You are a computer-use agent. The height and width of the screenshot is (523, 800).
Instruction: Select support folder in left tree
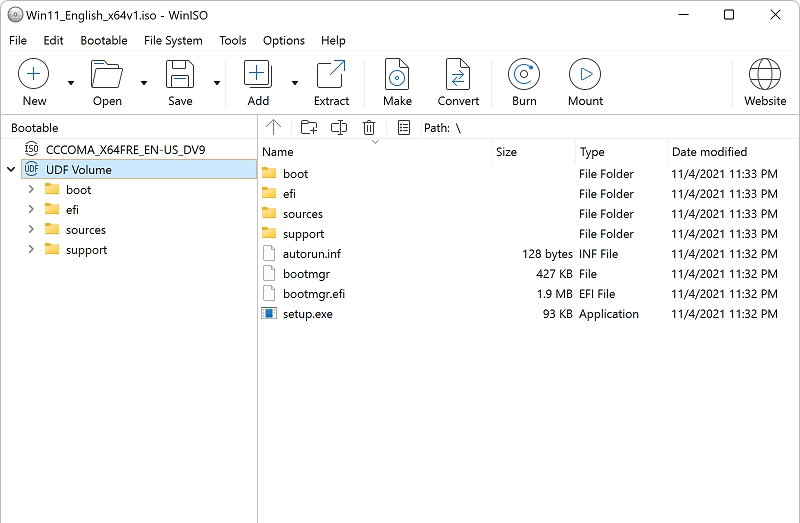coord(86,250)
